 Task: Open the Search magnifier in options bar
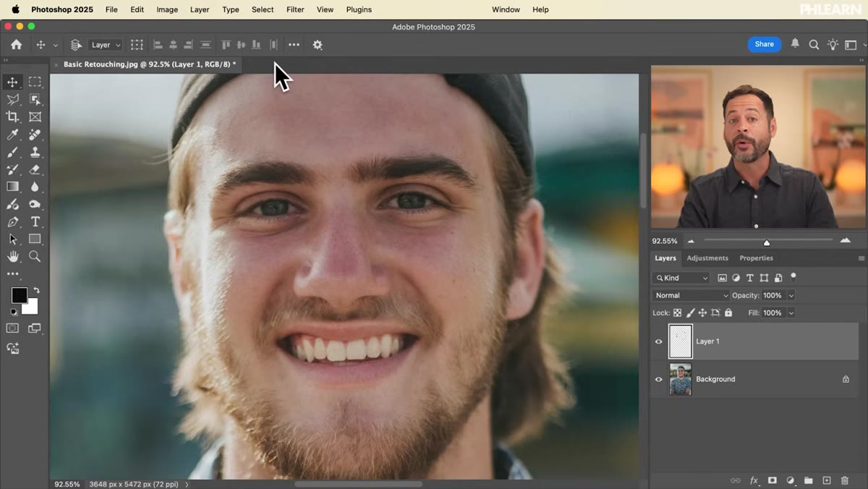(x=814, y=45)
